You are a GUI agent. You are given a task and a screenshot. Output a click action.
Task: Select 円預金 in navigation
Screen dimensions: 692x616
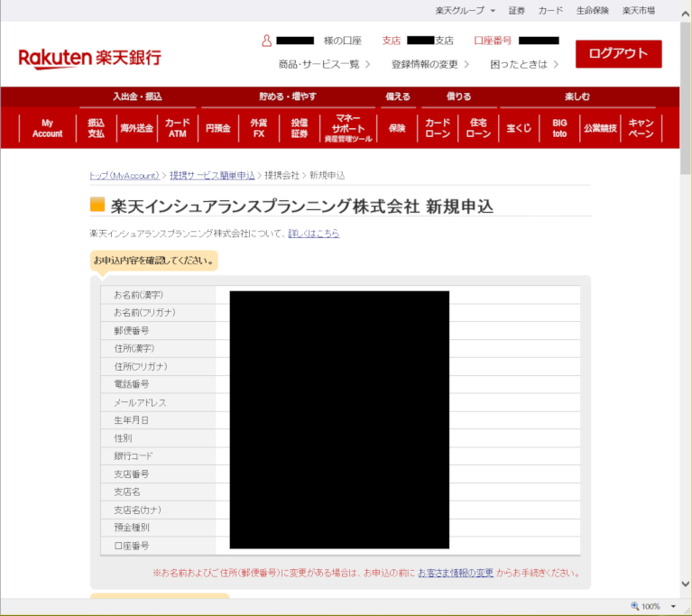[x=218, y=128]
